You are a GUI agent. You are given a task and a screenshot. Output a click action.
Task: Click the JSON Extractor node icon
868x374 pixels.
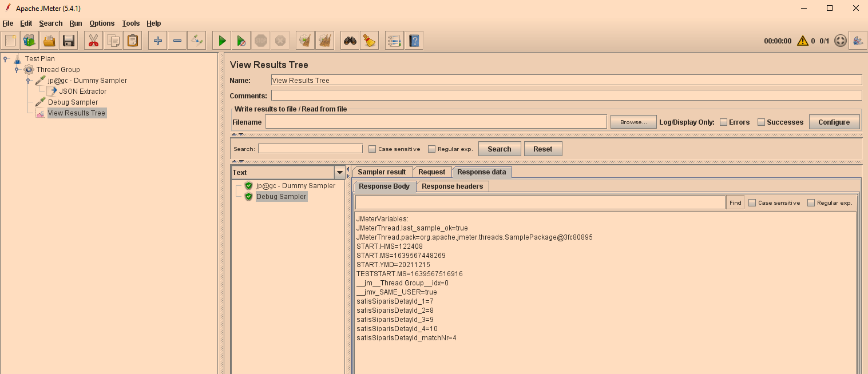coord(52,91)
